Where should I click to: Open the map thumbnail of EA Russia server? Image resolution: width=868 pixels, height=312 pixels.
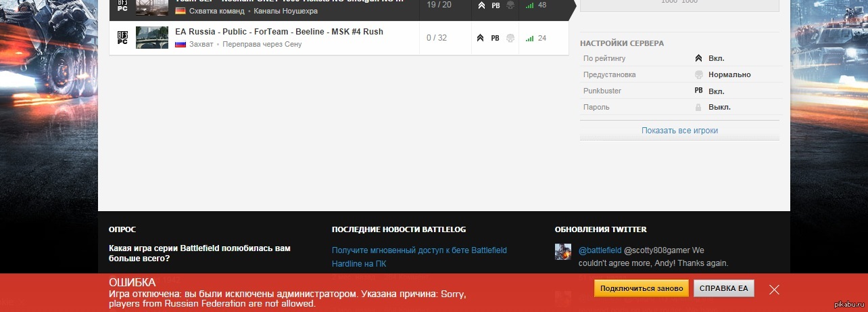(x=152, y=38)
